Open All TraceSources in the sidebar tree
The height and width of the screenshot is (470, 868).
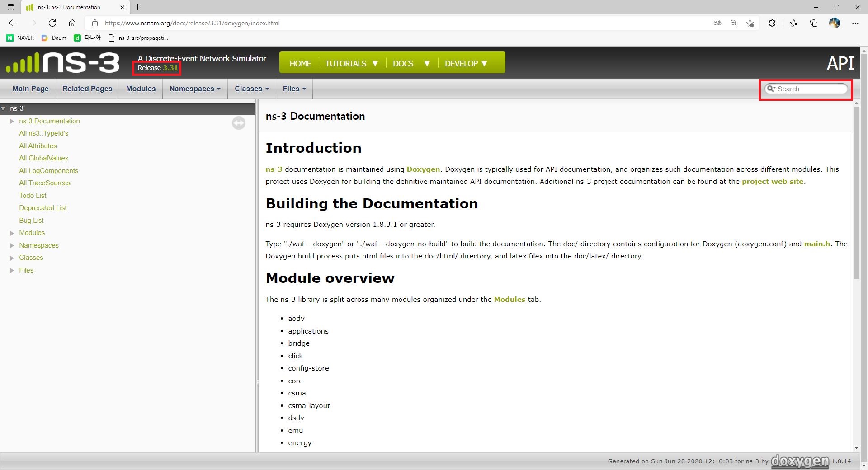(45, 183)
